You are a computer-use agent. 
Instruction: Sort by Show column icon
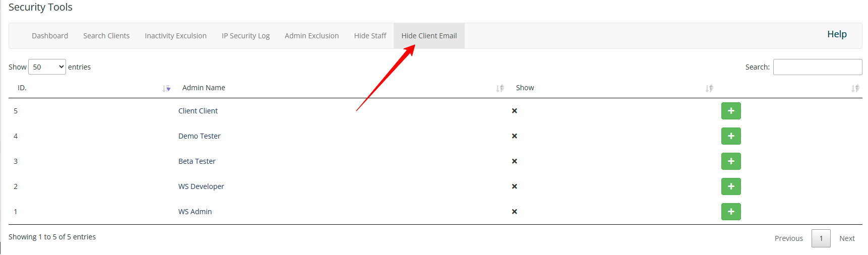pos(709,88)
